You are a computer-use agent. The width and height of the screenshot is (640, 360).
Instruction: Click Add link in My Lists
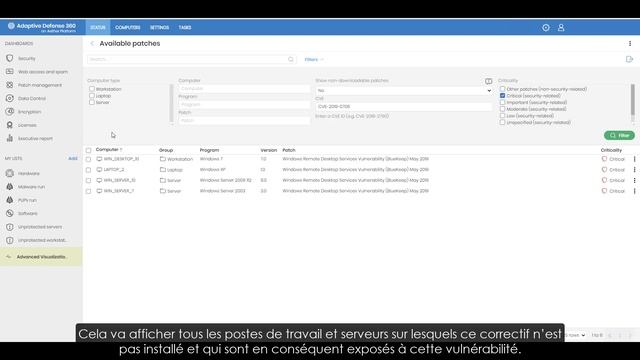point(73,158)
